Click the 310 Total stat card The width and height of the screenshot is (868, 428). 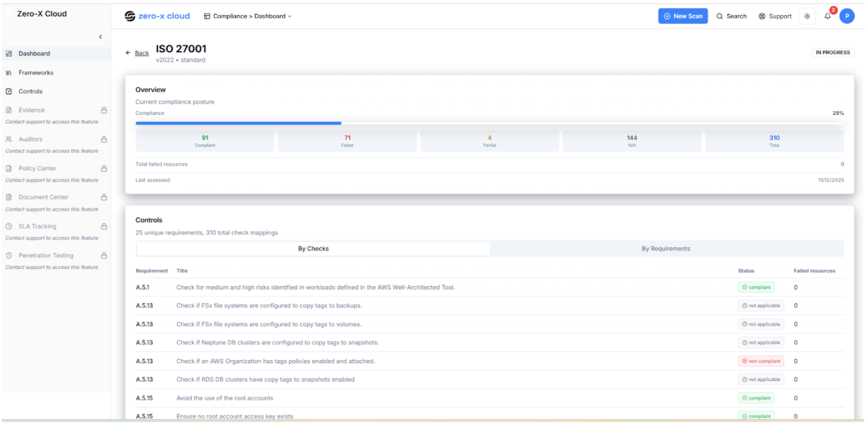coord(775,141)
